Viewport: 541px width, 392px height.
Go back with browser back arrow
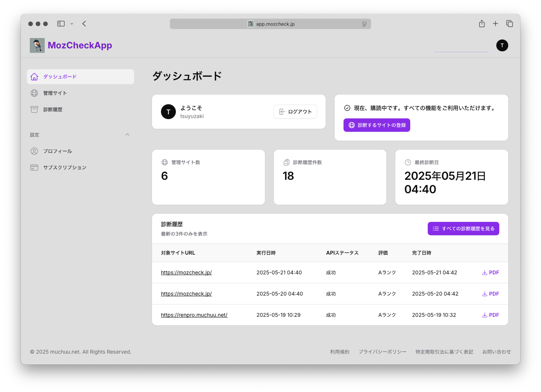pos(84,24)
